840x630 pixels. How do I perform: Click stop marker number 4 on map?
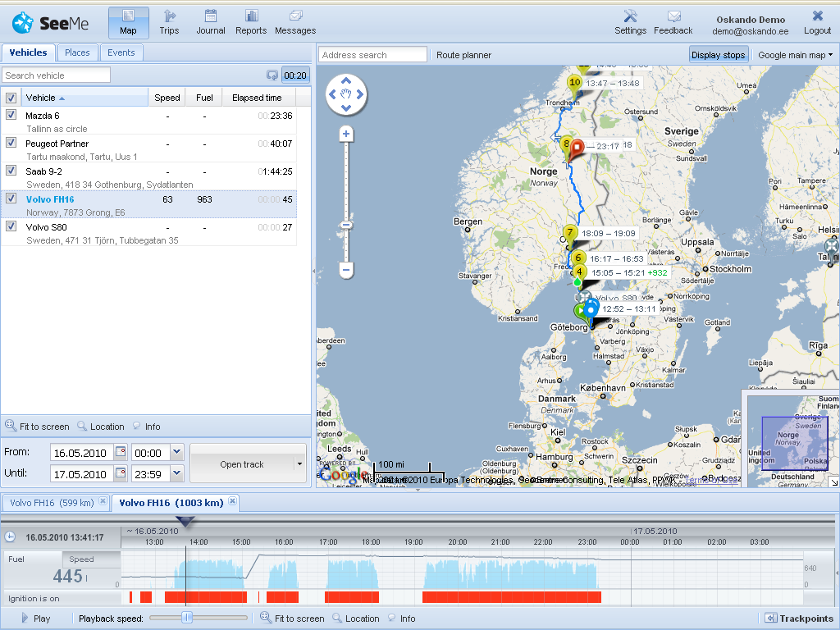[579, 272]
